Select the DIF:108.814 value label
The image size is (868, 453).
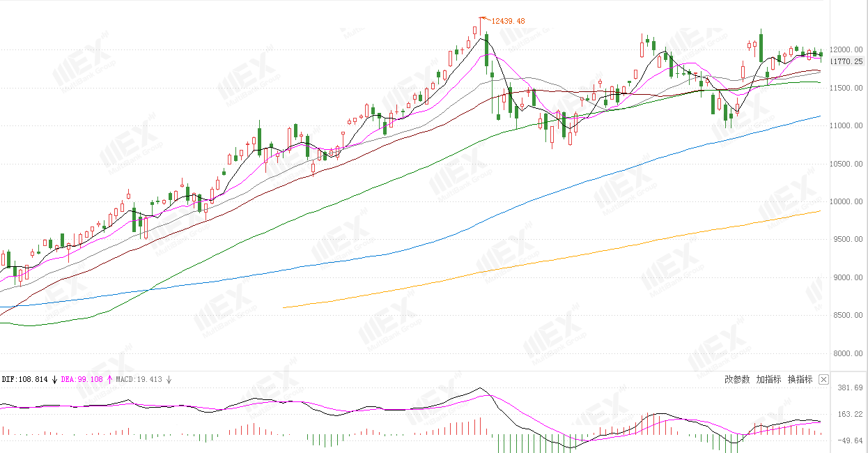click(x=24, y=380)
